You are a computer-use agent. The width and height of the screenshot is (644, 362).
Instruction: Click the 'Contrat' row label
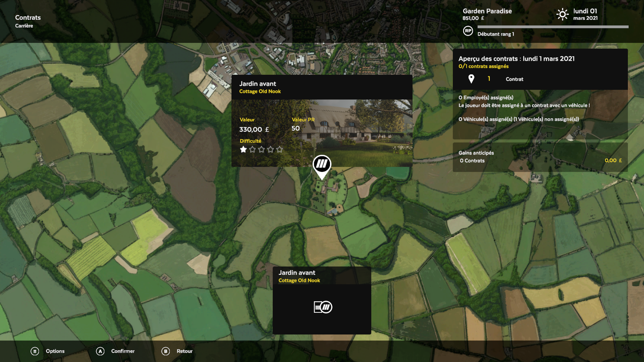[514, 79]
